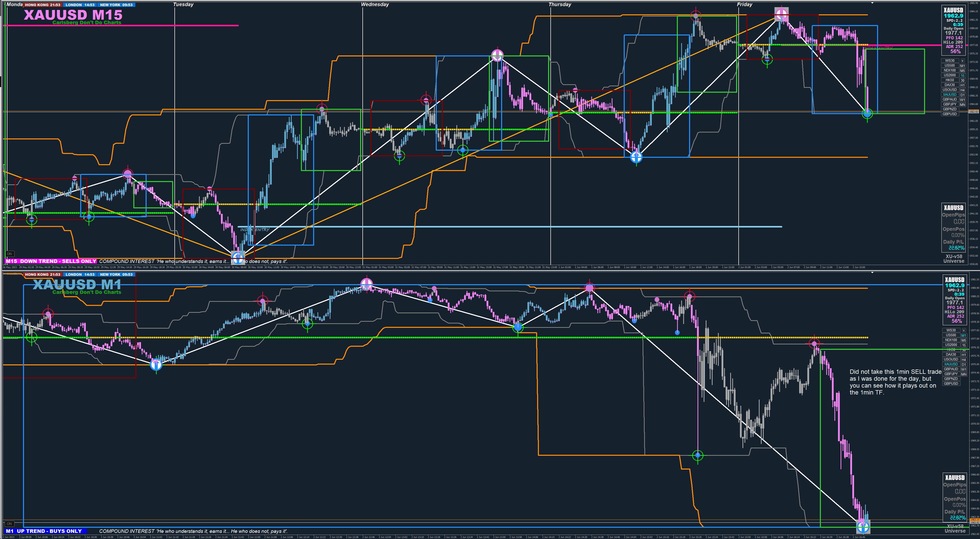Select the long sky-blue INDEX ENTRY horizontal line
980x539 pixels.
[494, 227]
